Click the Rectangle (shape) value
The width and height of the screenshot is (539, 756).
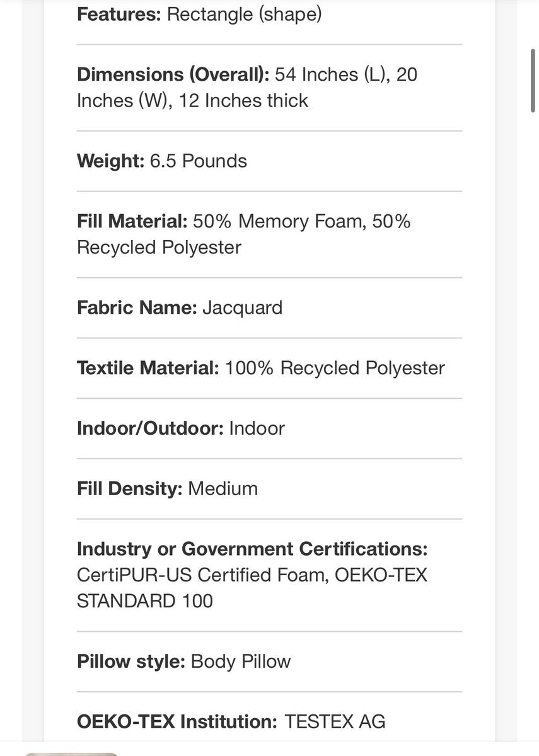(244, 14)
